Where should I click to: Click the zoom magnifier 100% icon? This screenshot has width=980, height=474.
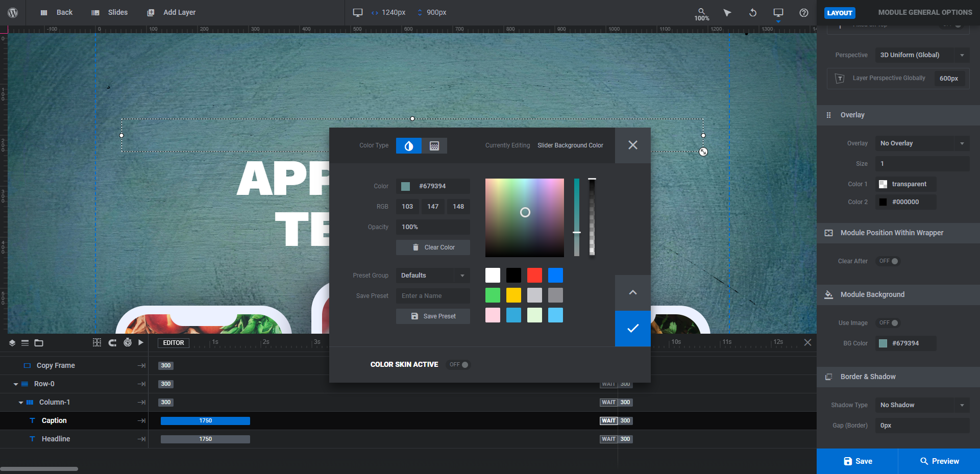point(702,14)
